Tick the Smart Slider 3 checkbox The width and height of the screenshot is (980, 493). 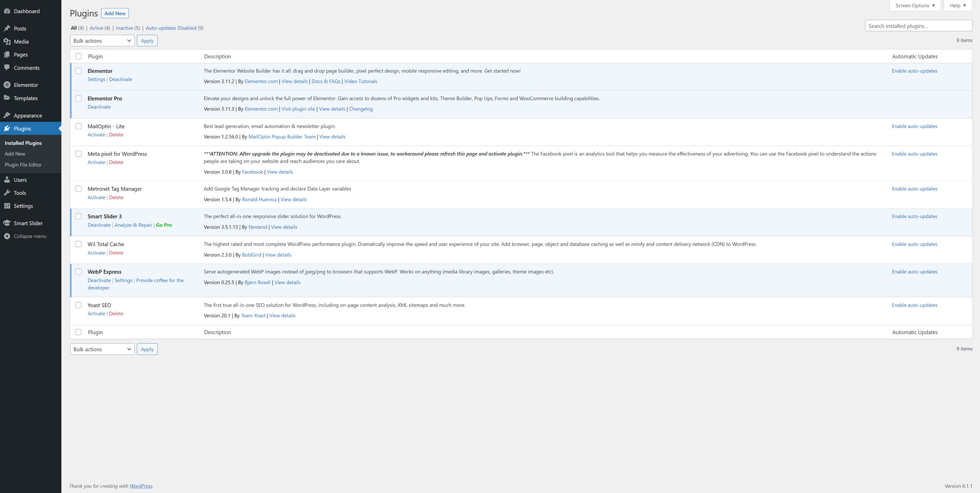(x=78, y=216)
